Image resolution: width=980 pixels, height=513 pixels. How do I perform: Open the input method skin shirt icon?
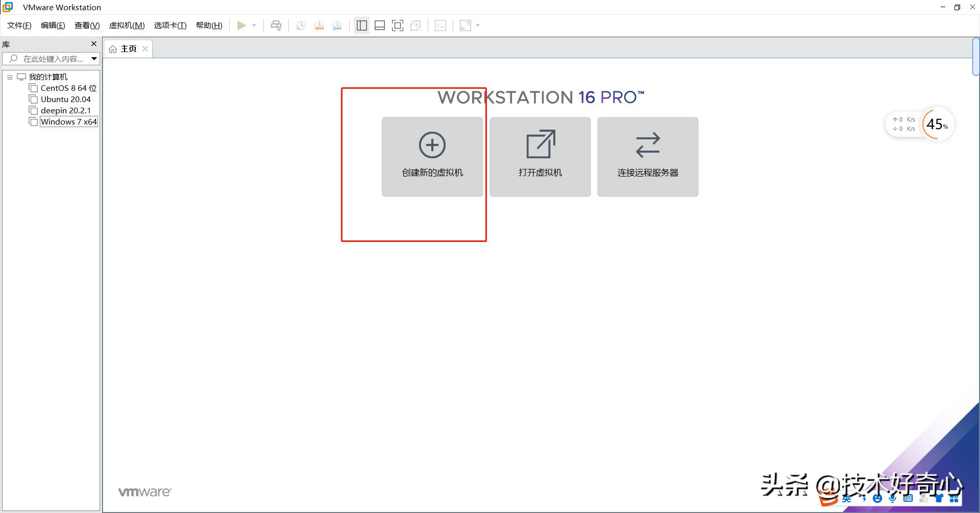(x=939, y=499)
